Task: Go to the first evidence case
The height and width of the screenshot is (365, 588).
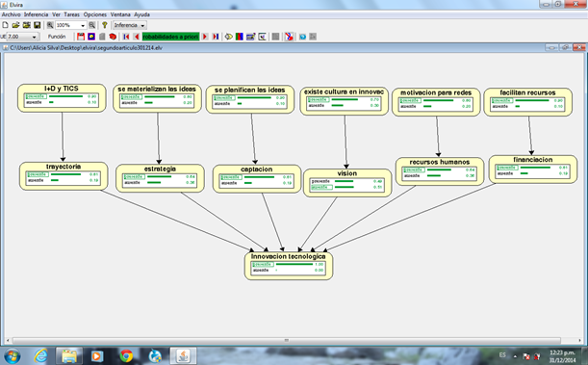Action: tap(126, 37)
